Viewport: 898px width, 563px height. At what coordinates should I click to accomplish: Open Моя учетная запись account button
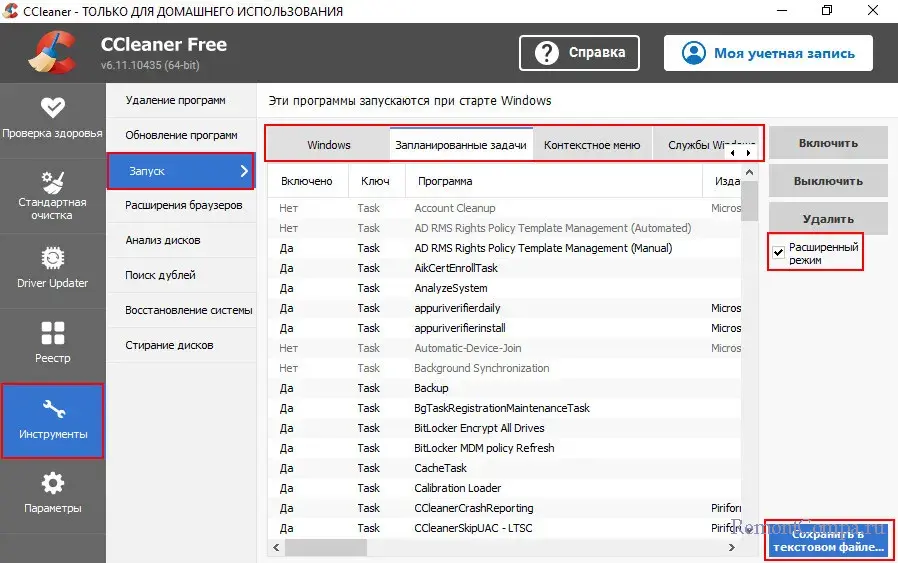[768, 53]
